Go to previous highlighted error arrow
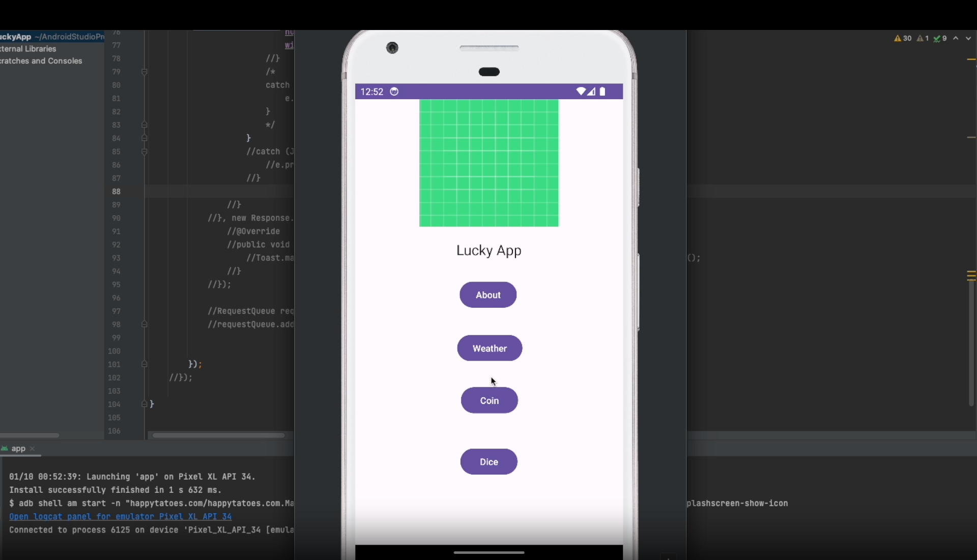The image size is (977, 560). tap(956, 38)
